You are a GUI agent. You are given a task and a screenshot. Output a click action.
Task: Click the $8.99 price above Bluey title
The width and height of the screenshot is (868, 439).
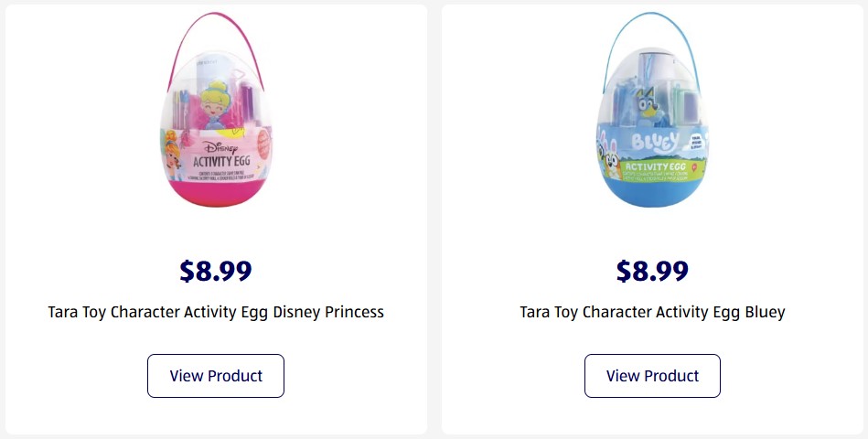(652, 271)
